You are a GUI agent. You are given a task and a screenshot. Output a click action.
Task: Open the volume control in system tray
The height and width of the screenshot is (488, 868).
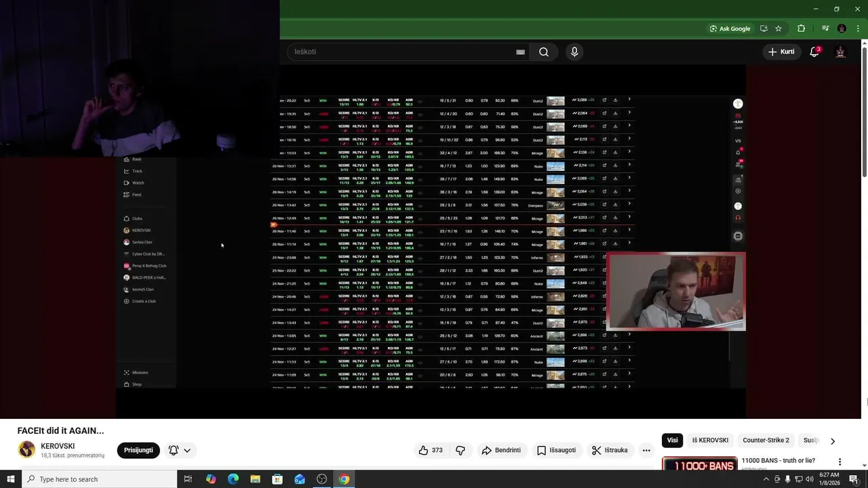[x=809, y=479]
